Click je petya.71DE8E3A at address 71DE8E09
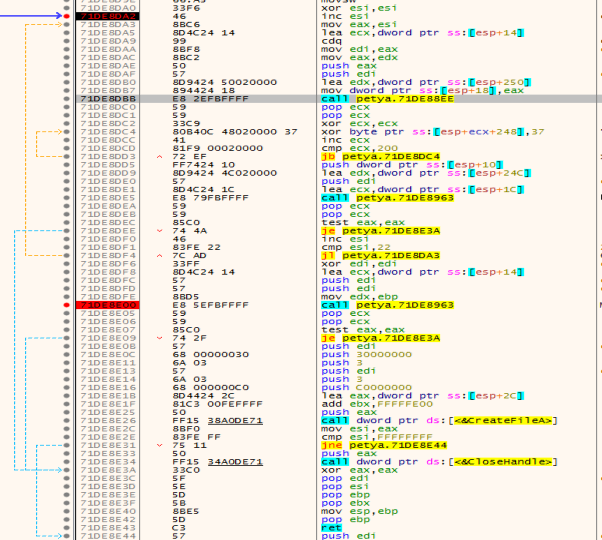 pos(380,338)
